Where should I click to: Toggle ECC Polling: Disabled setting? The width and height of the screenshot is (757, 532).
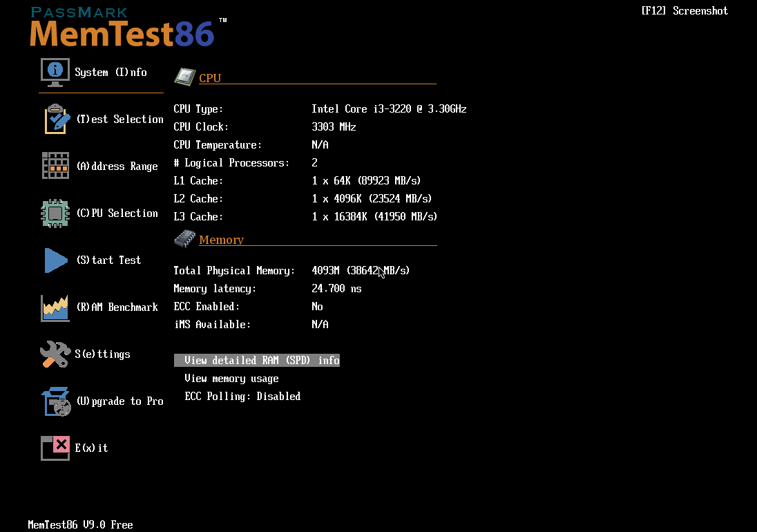click(x=242, y=397)
